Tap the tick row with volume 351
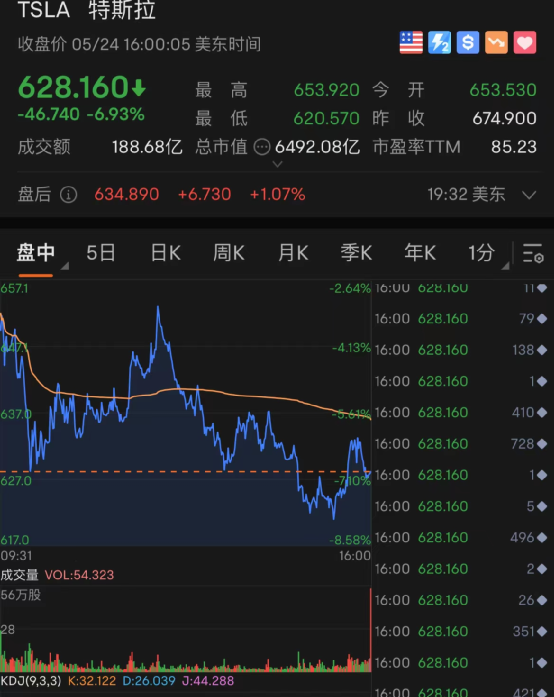 (x=462, y=631)
